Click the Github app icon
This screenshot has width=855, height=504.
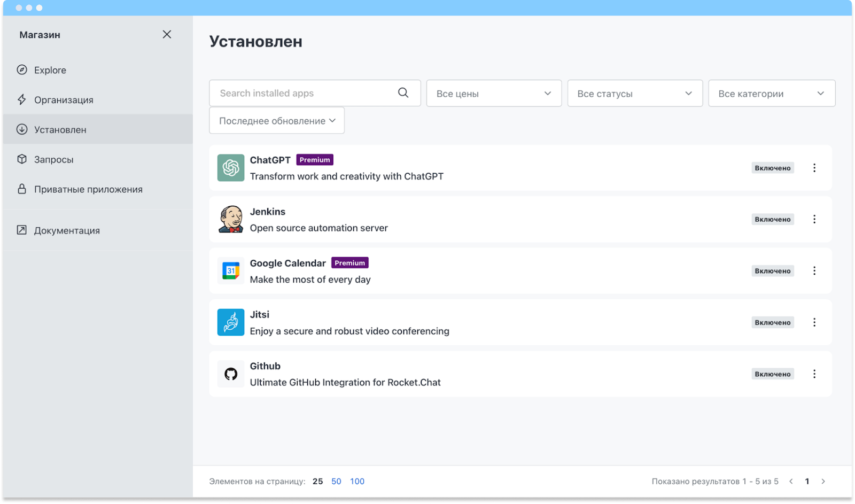point(230,374)
